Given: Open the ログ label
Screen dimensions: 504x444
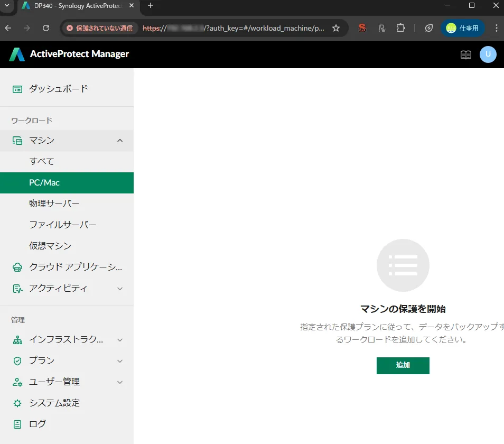Looking at the screenshot, I should (x=38, y=424).
